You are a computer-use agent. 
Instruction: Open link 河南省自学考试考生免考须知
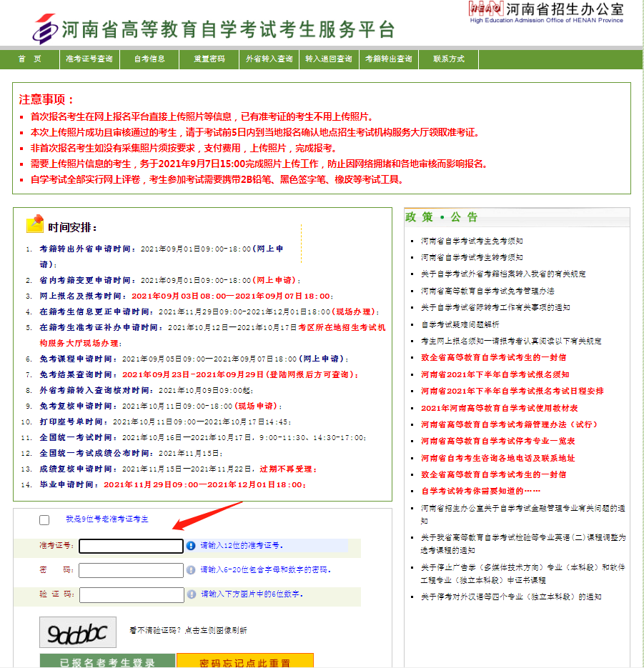click(x=472, y=241)
